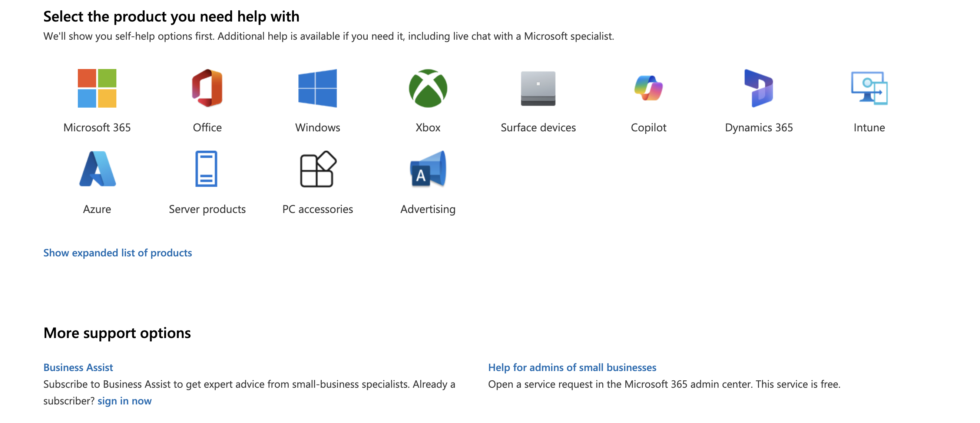The image size is (980, 423).
Task: Choose the blue Windows logo icon
Action: click(x=318, y=88)
